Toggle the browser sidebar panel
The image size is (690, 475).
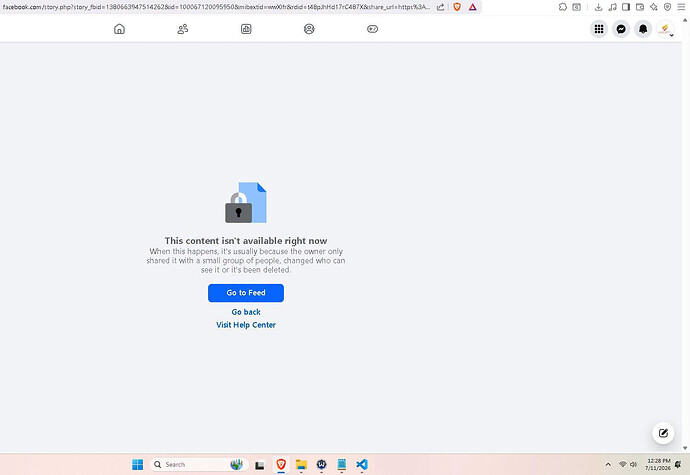(x=626, y=7)
